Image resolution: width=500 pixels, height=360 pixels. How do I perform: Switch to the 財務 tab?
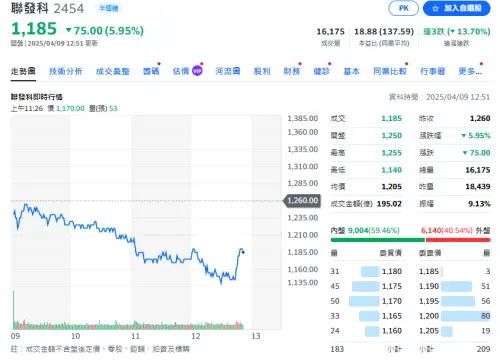pyautogui.click(x=292, y=71)
